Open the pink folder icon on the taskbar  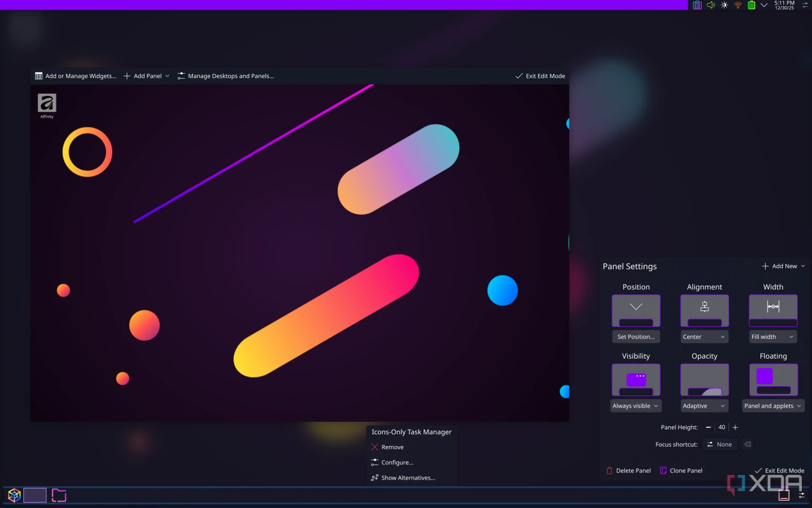click(59, 495)
